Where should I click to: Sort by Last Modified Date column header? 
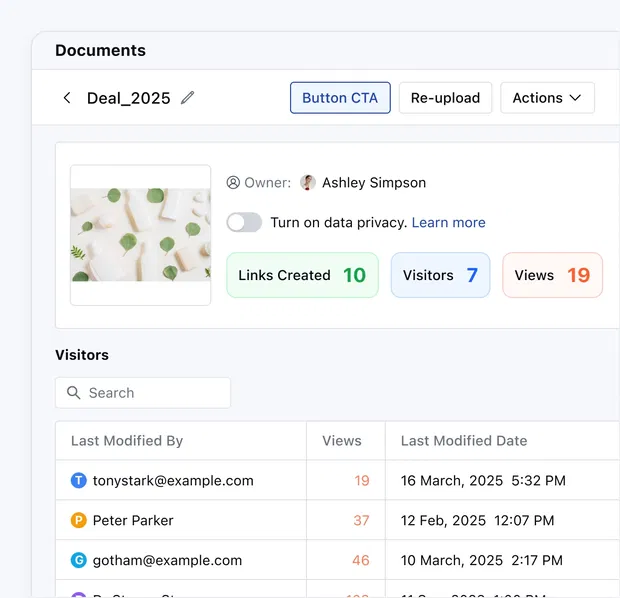point(464,441)
